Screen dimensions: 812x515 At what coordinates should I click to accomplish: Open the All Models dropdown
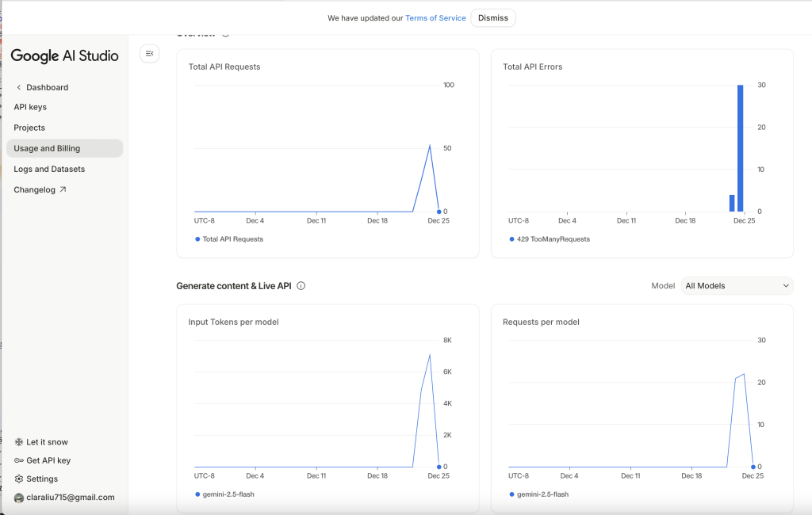[737, 286]
